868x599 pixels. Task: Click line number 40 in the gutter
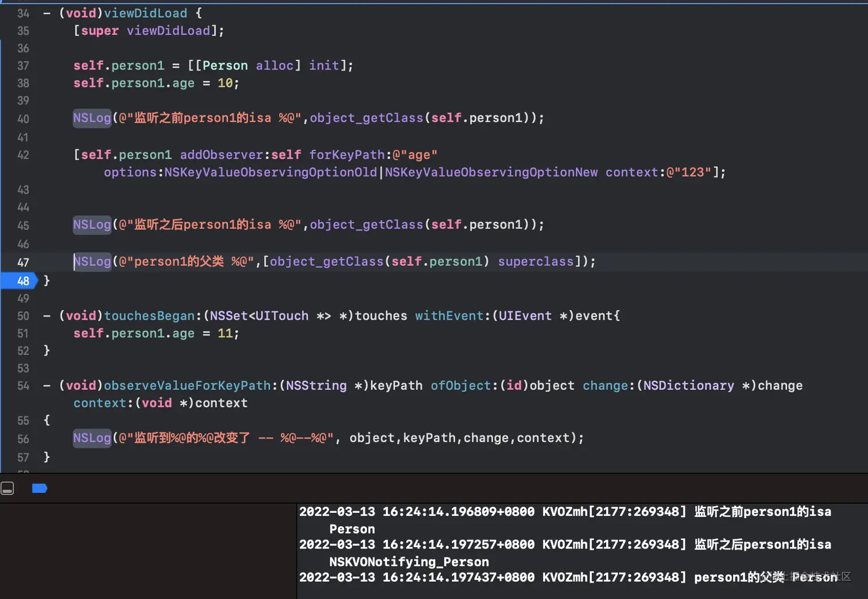23,119
